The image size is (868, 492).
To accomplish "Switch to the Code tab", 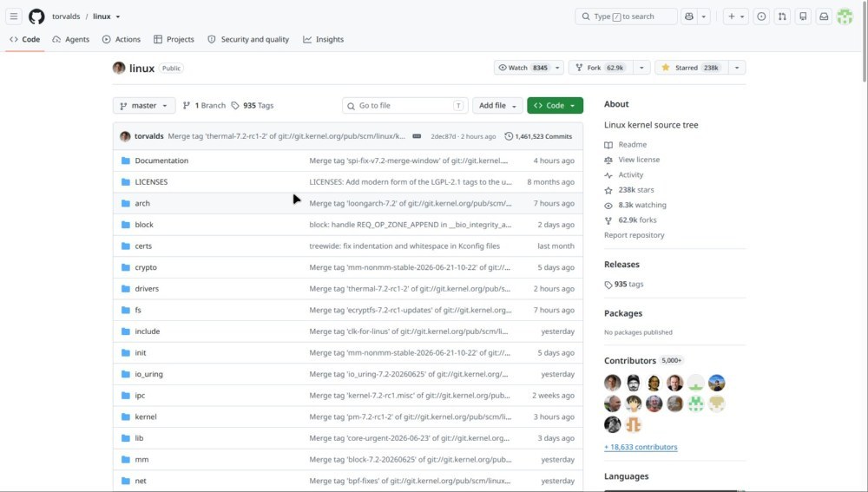I will 25,39.
